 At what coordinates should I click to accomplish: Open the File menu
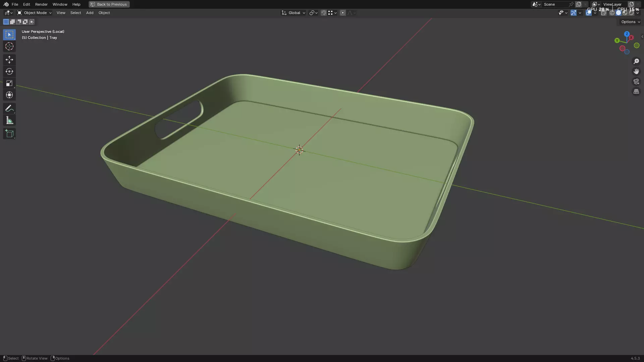click(x=15, y=4)
